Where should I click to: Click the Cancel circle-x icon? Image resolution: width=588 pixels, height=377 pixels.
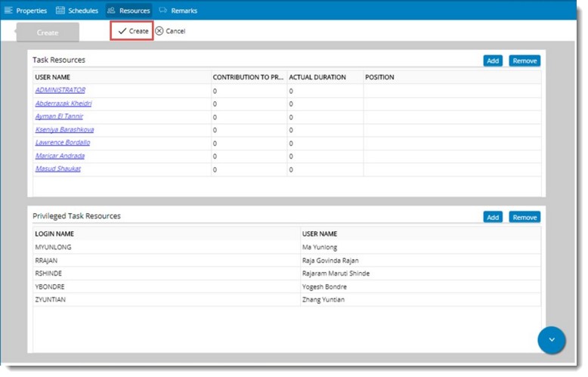coord(159,31)
